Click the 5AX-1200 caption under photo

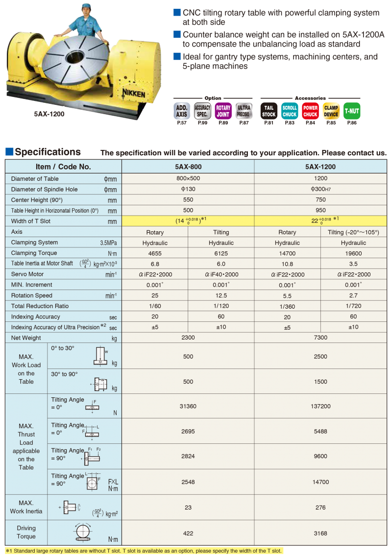[49, 114]
